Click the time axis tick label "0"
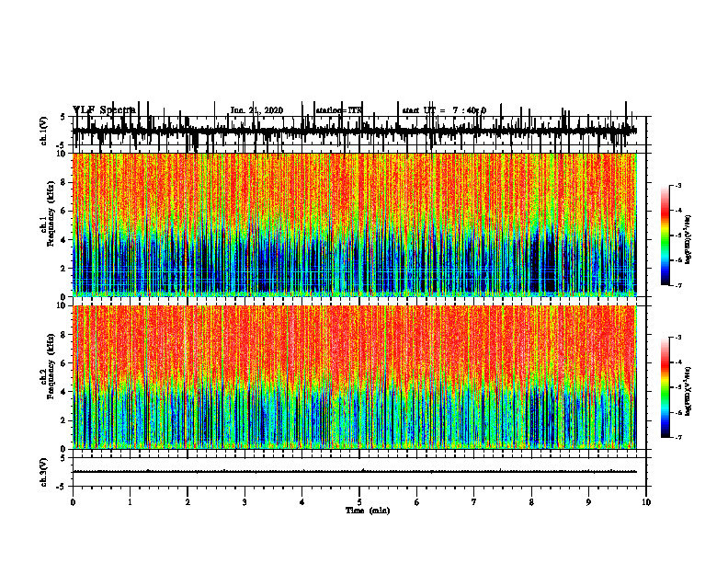This screenshot has width=728, height=563. coord(73,502)
